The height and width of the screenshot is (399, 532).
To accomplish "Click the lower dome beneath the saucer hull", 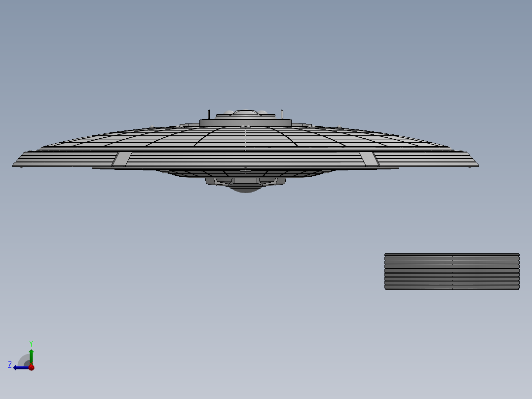I will coord(245,190).
